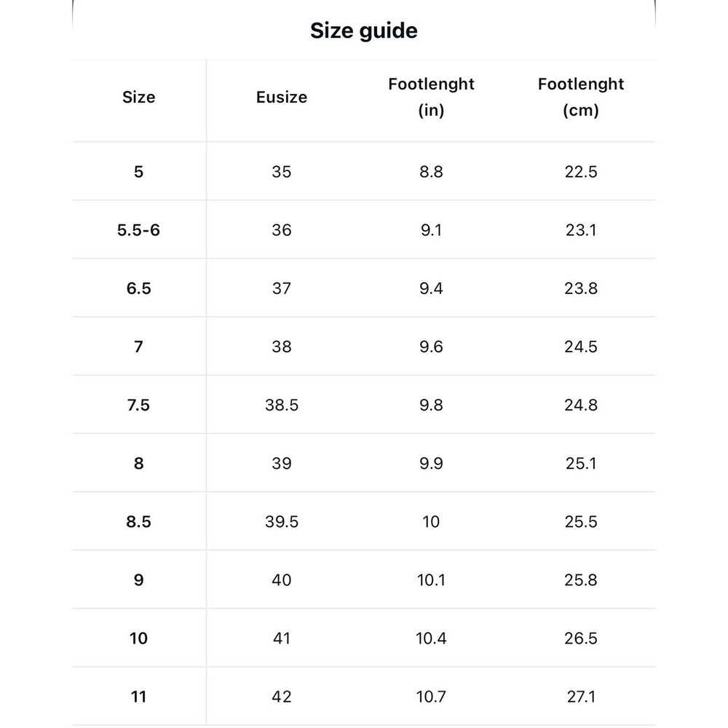Viewport: 728px width, 728px height.
Task: Click the Eusize column header
Action: tap(281, 97)
